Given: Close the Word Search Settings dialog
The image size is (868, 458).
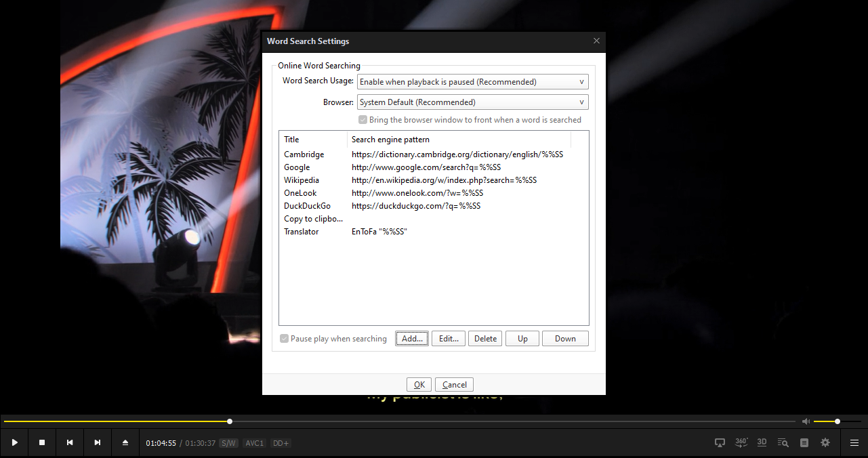Looking at the screenshot, I should point(596,41).
